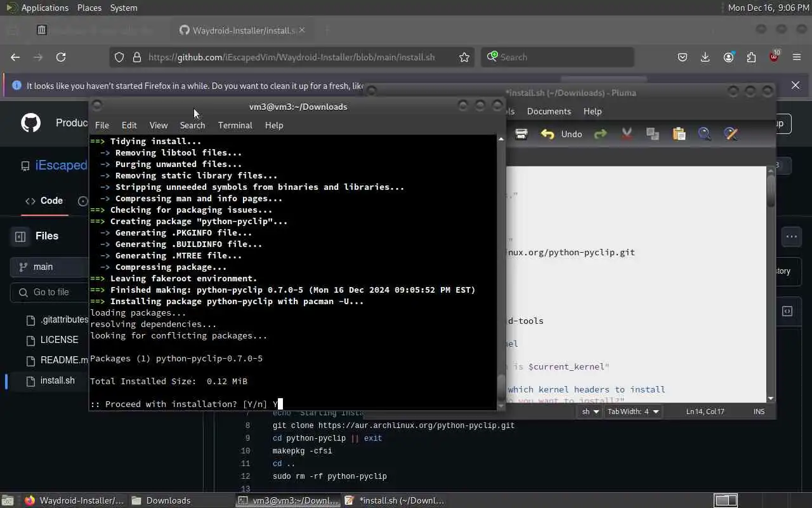The height and width of the screenshot is (508, 812).
Task: Click terminal vertical scrollbar
Action: click(x=501, y=272)
